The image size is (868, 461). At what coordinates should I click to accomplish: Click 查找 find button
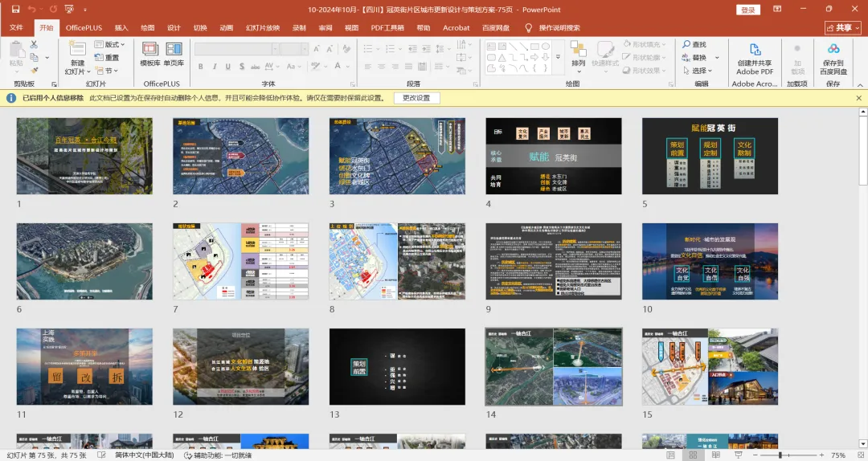pos(694,44)
